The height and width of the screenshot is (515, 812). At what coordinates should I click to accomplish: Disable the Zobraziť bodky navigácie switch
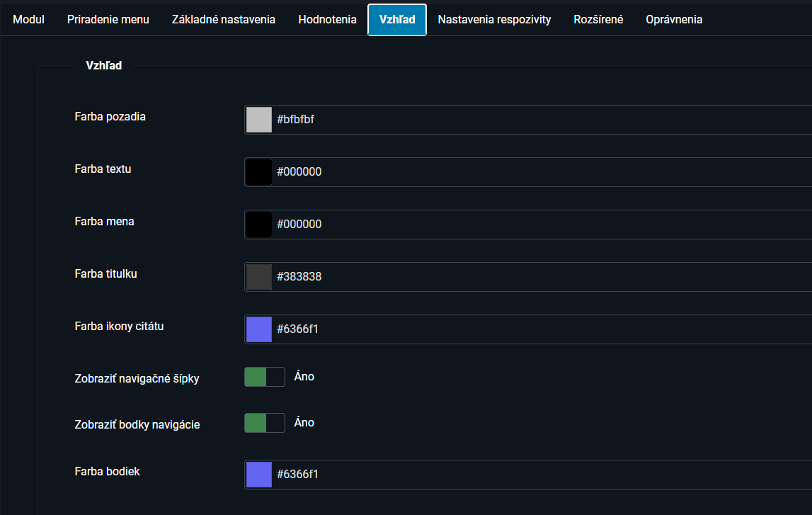[x=265, y=423]
